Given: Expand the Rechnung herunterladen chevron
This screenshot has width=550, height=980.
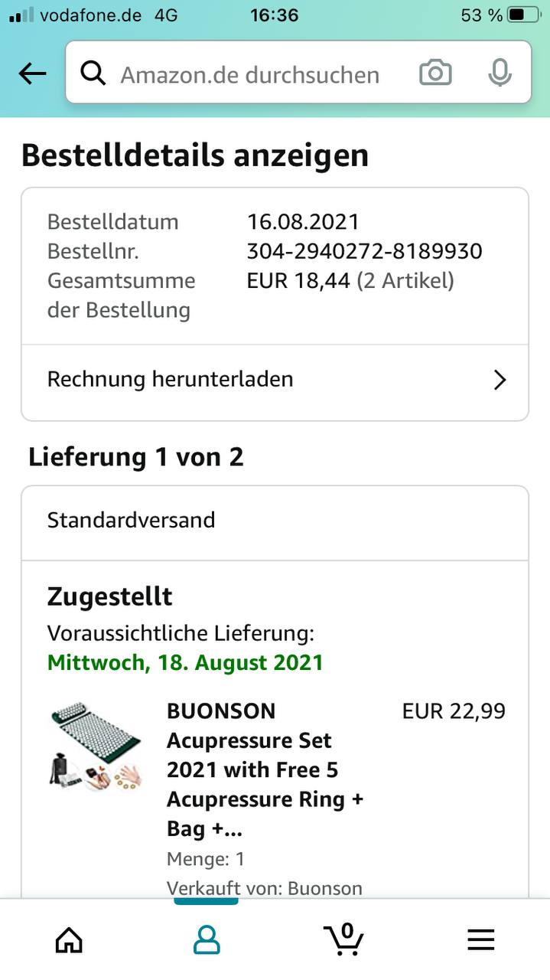Looking at the screenshot, I should coord(500,380).
